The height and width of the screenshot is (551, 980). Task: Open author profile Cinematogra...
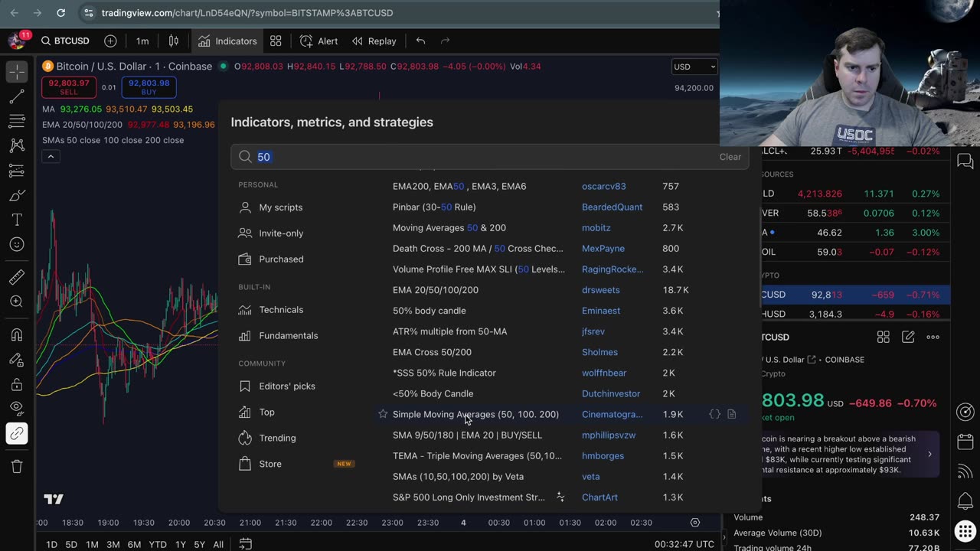tap(612, 414)
